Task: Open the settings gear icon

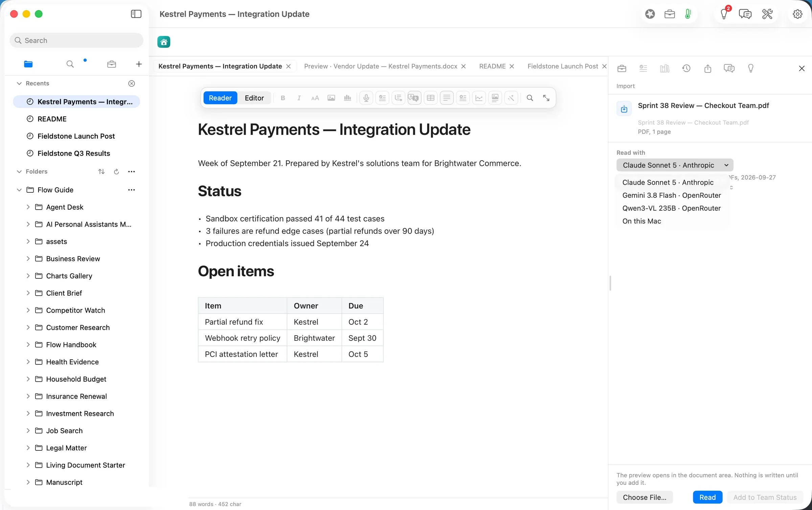Action: point(797,14)
